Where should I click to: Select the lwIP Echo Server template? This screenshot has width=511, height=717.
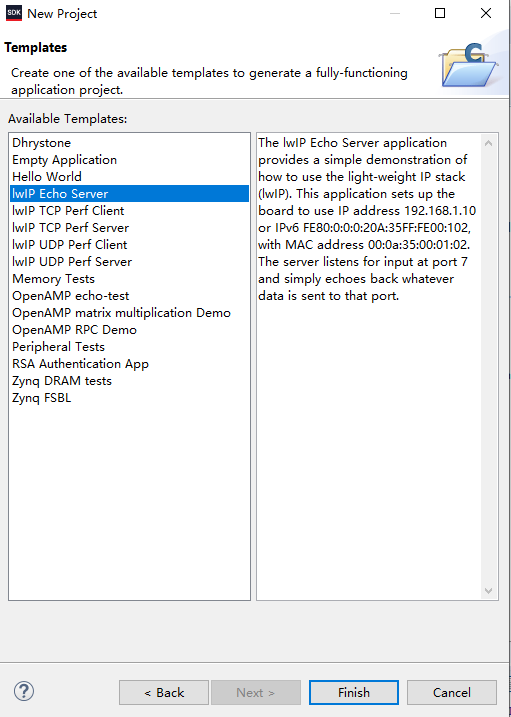click(x=129, y=193)
